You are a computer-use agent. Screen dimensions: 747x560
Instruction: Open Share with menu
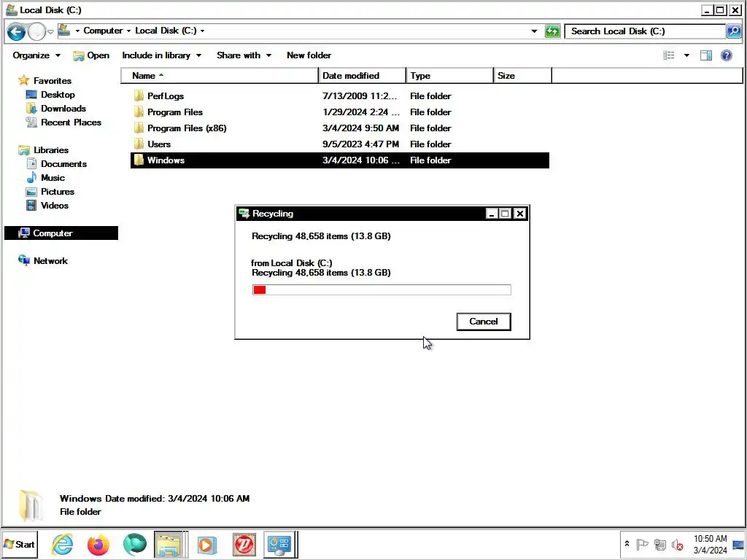[x=244, y=55]
